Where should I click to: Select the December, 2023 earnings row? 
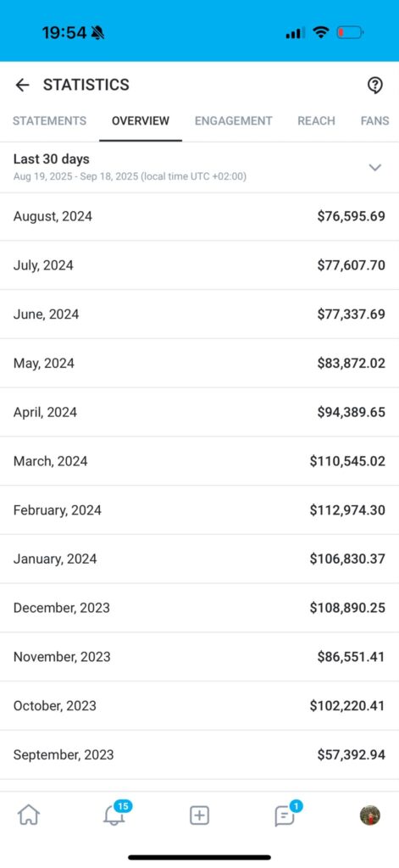pos(199,608)
